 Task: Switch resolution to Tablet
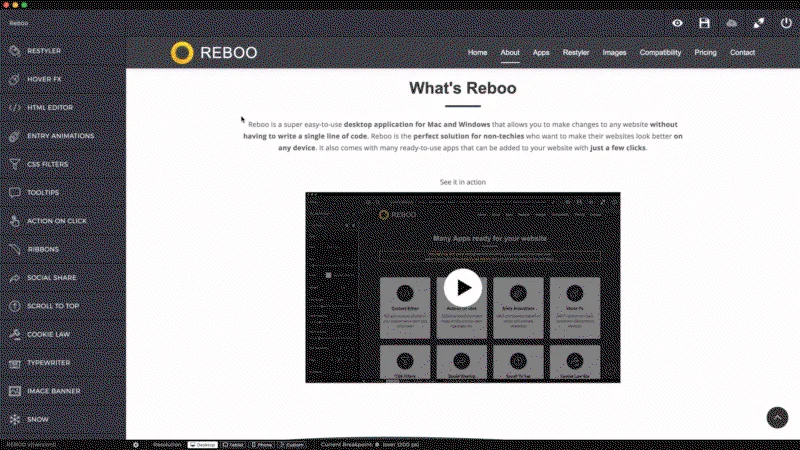click(233, 445)
